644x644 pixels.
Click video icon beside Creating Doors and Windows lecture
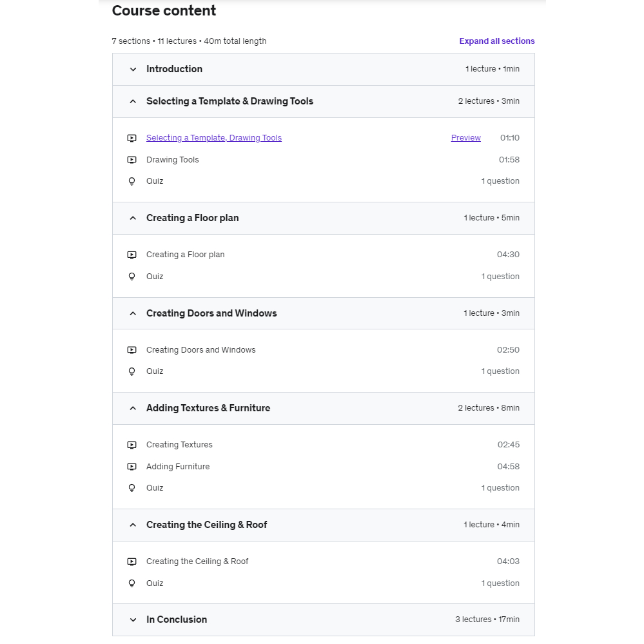click(132, 350)
